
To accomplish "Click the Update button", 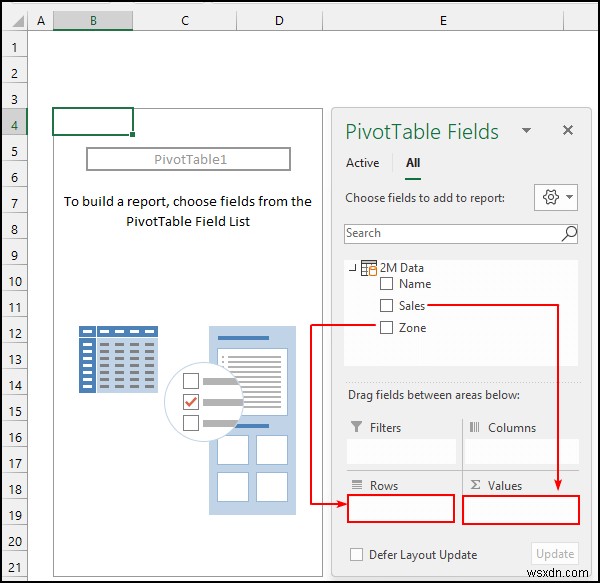I will coord(555,554).
